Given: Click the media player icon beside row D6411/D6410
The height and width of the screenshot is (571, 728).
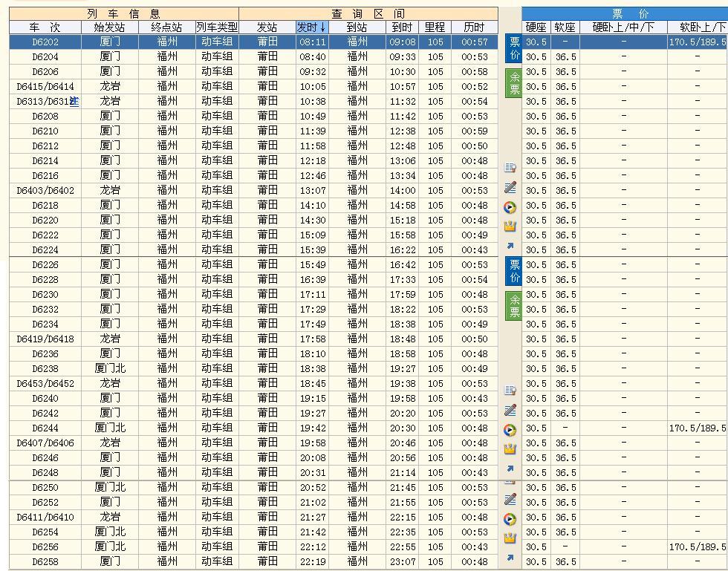Looking at the screenshot, I should (x=510, y=519).
